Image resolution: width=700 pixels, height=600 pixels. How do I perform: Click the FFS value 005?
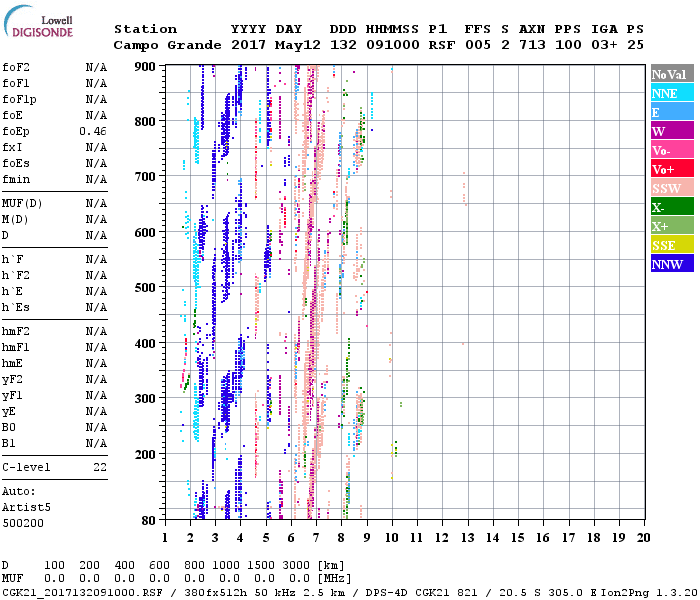coord(478,45)
